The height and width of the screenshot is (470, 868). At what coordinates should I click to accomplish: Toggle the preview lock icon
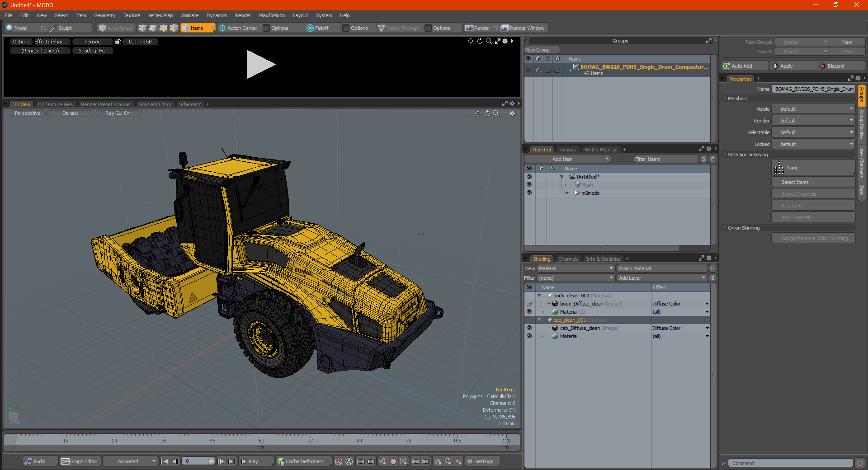pyautogui.click(x=118, y=42)
